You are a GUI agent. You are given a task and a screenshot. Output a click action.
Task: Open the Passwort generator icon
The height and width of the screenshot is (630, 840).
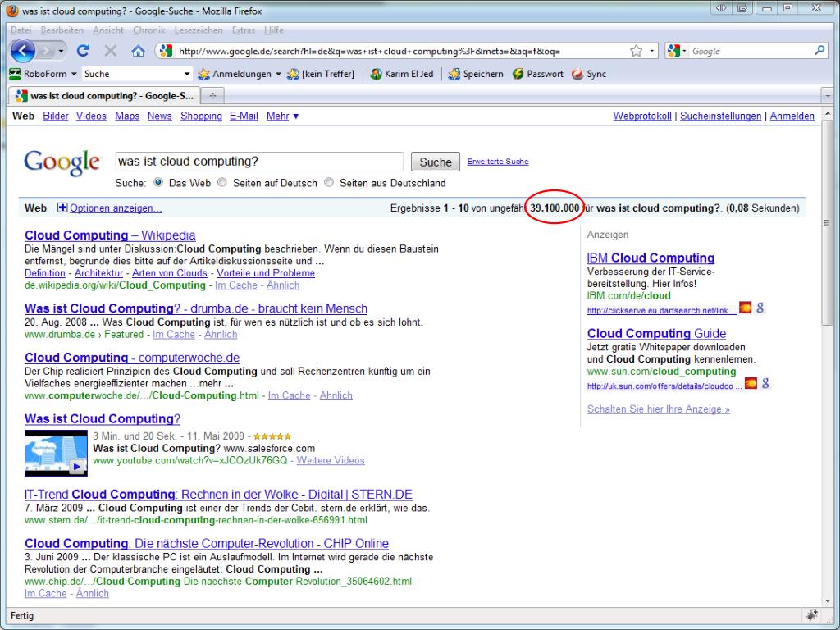point(518,74)
